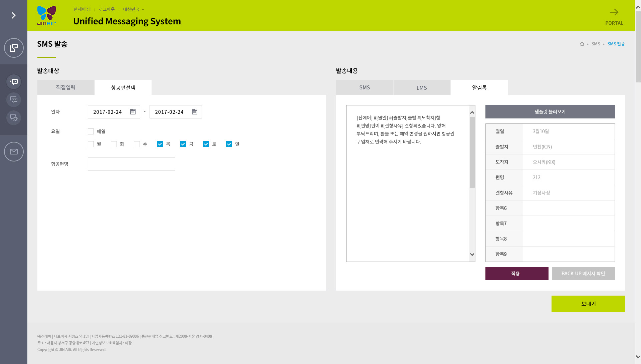Click the 적용 apply button

pos(517,274)
